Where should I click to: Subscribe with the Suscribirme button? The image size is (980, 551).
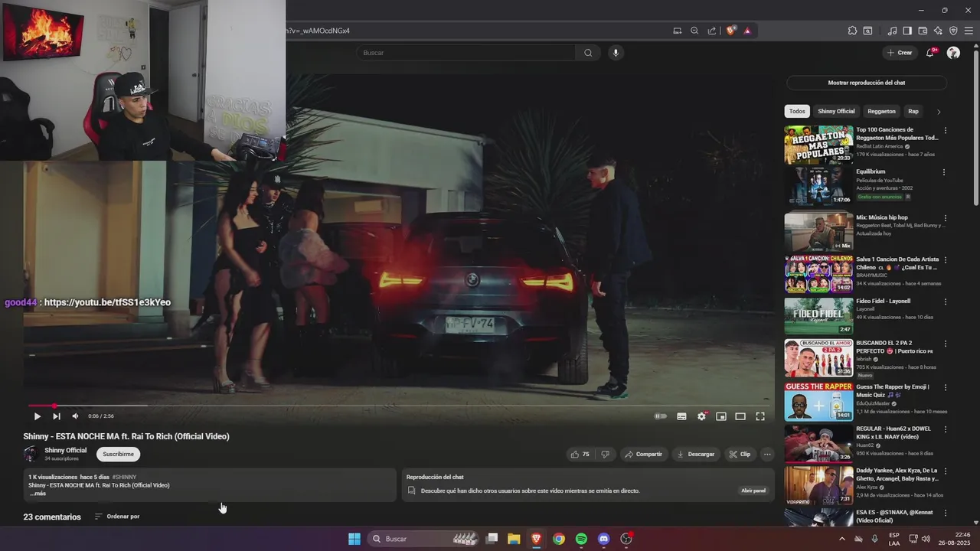point(118,454)
